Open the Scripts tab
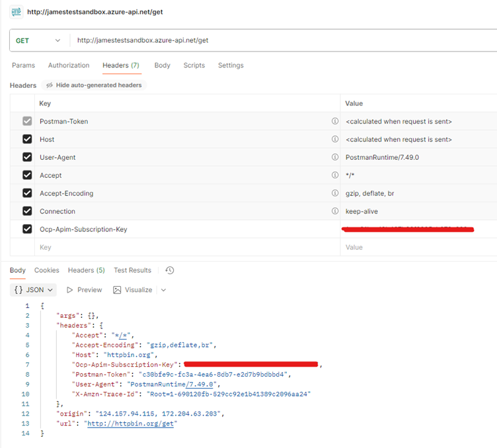 (x=194, y=65)
